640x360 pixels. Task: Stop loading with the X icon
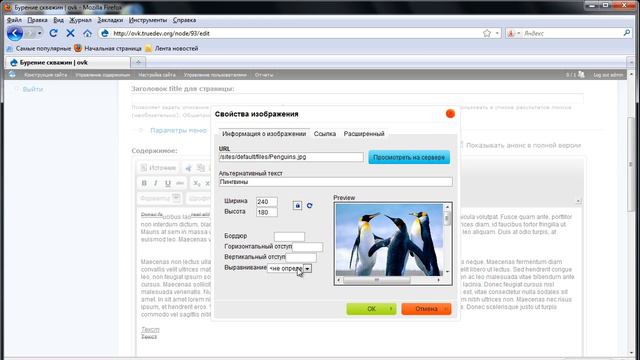click(x=70, y=33)
